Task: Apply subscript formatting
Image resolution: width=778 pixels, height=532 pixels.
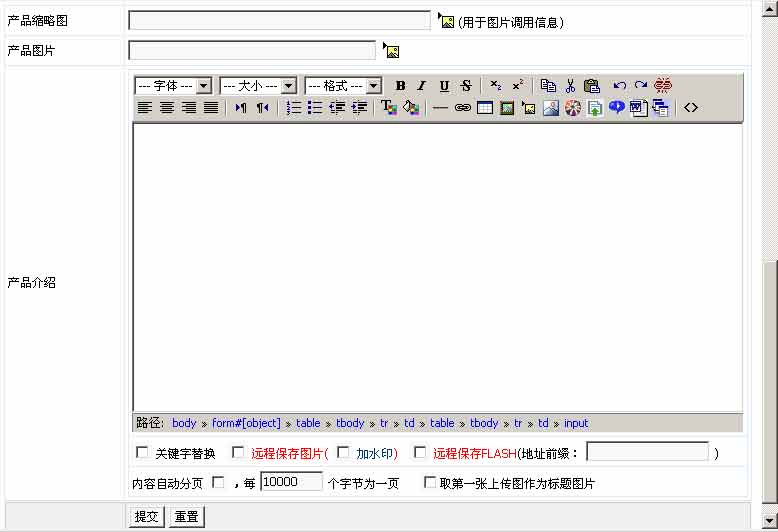Action: point(495,86)
